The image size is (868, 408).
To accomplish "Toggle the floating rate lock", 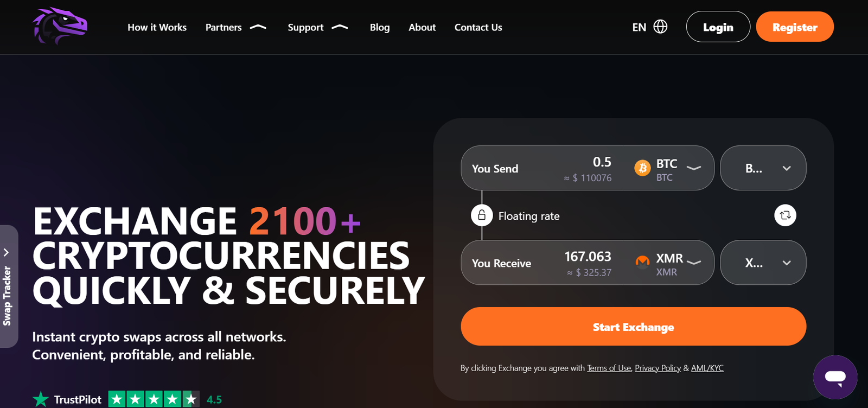I will pos(482,215).
